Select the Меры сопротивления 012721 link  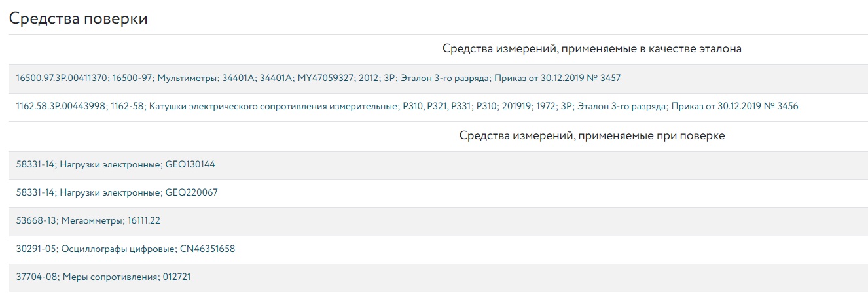point(103,277)
